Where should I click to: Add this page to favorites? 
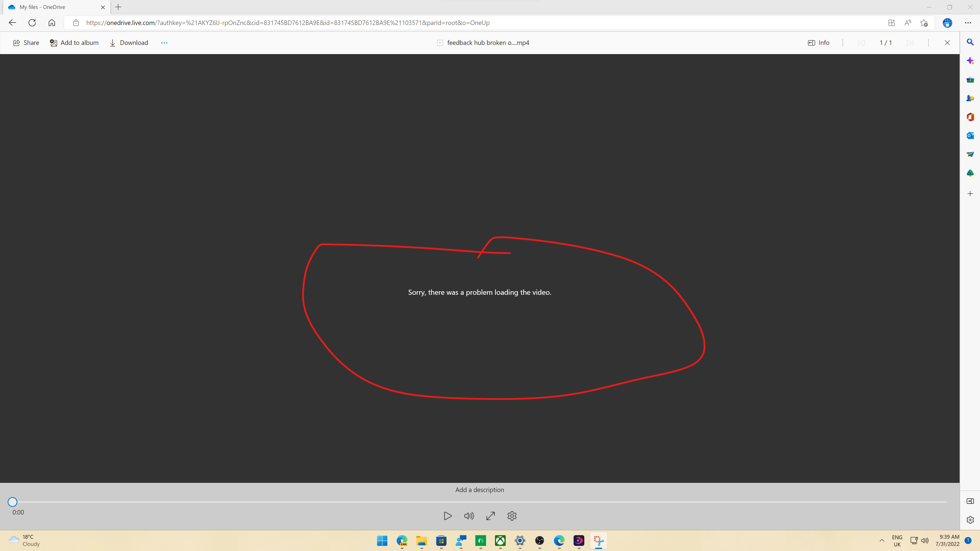pos(924,23)
